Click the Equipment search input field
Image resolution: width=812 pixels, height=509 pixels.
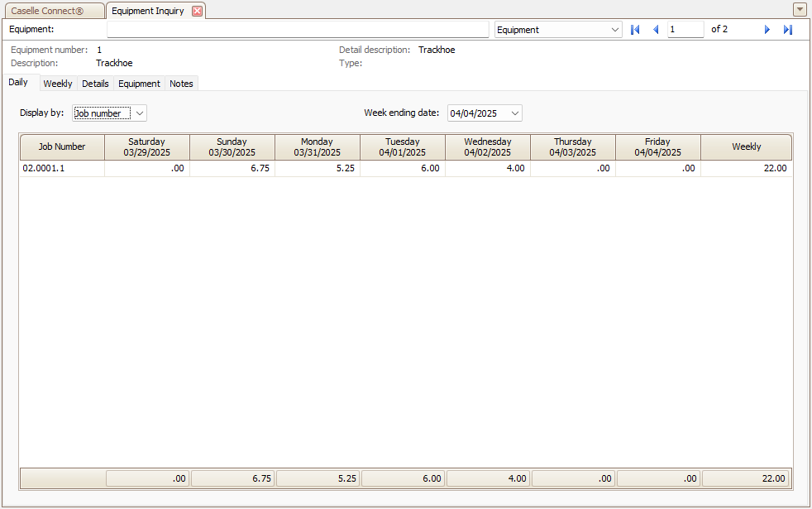298,30
